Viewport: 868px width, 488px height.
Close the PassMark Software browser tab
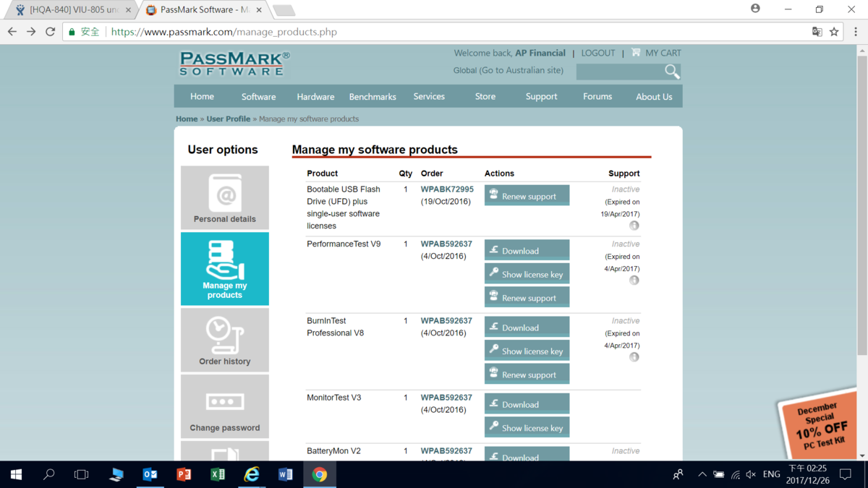pos(259,10)
